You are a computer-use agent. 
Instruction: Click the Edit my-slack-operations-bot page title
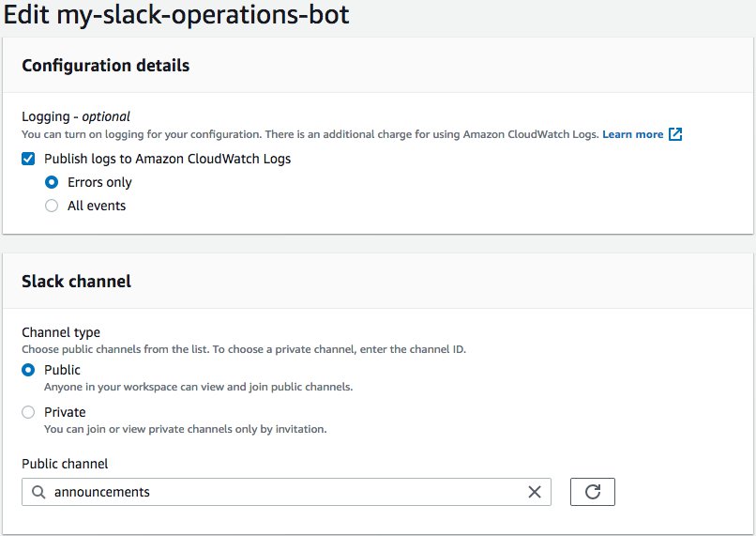(176, 14)
